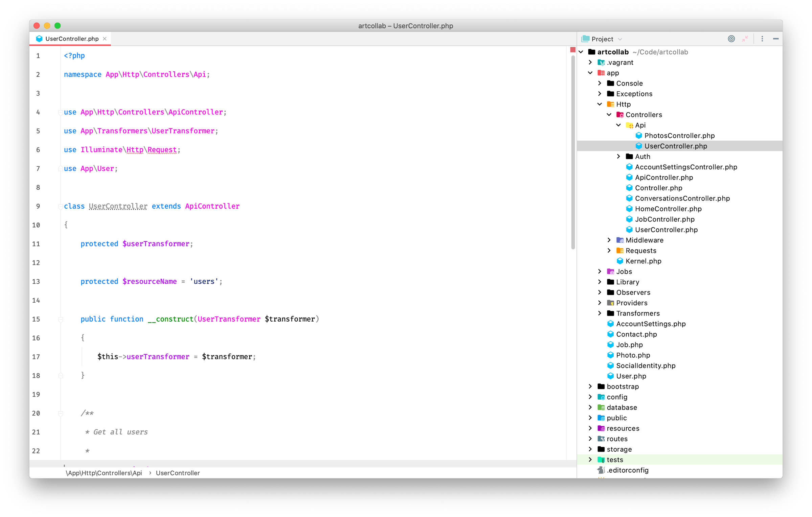
Task: Select UserController.php below JobController.php
Action: click(666, 230)
